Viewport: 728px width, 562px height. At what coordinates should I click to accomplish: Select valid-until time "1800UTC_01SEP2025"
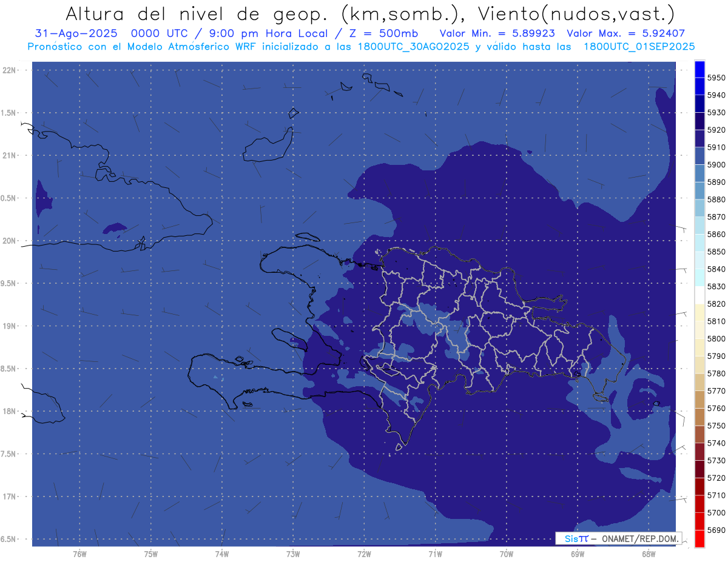tap(639, 47)
